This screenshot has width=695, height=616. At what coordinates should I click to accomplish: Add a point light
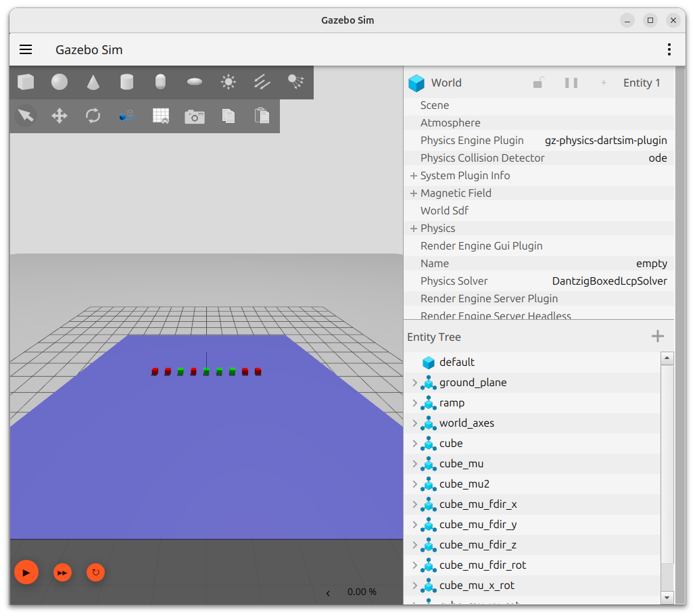pyautogui.click(x=229, y=82)
